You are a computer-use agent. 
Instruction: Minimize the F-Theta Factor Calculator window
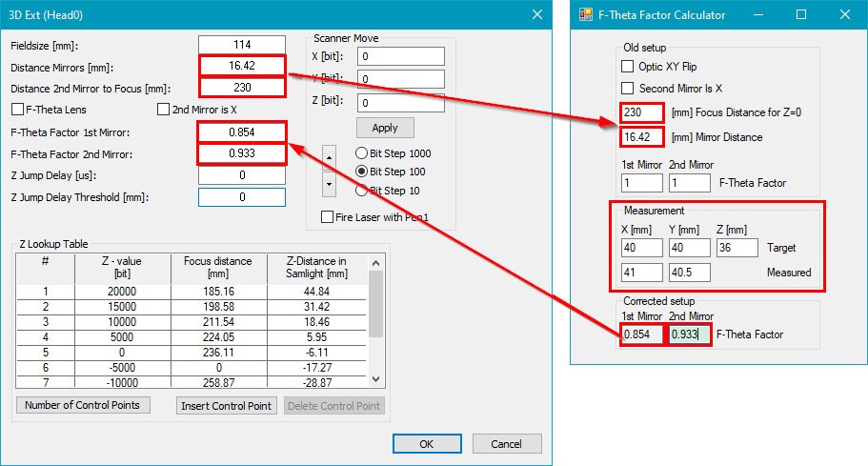tap(757, 14)
